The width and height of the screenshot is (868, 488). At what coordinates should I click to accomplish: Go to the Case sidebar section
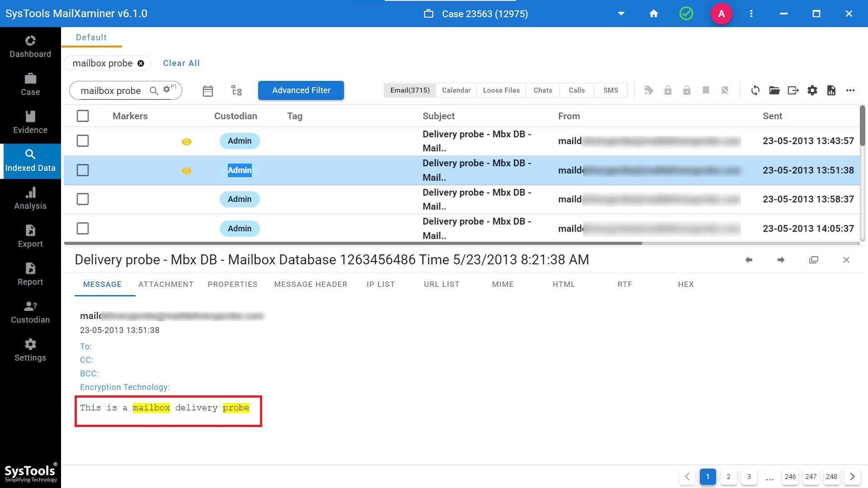(x=30, y=85)
